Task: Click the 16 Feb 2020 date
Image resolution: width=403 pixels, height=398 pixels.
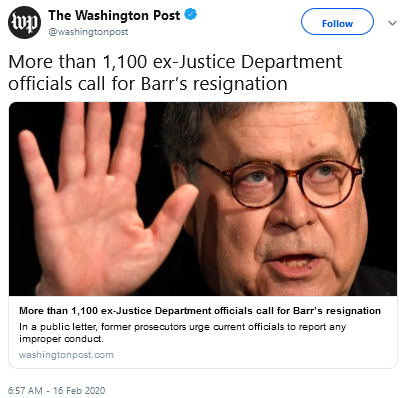Action: tap(79, 390)
